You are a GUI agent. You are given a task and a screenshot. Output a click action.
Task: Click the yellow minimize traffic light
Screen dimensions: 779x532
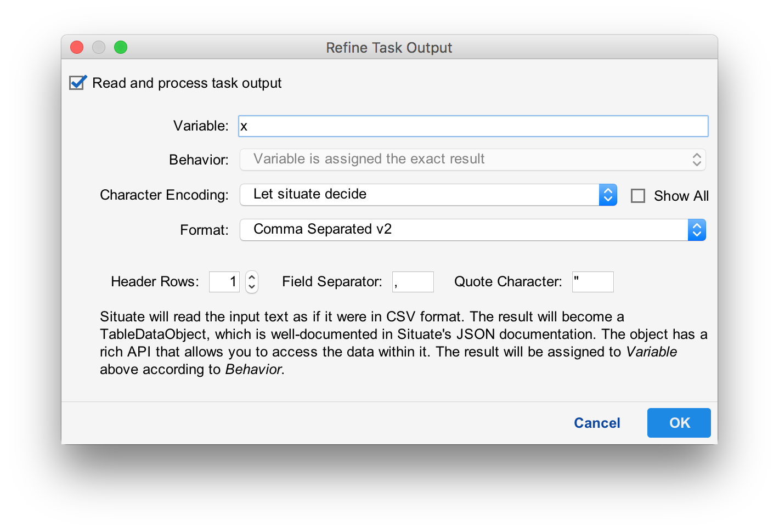[99, 47]
